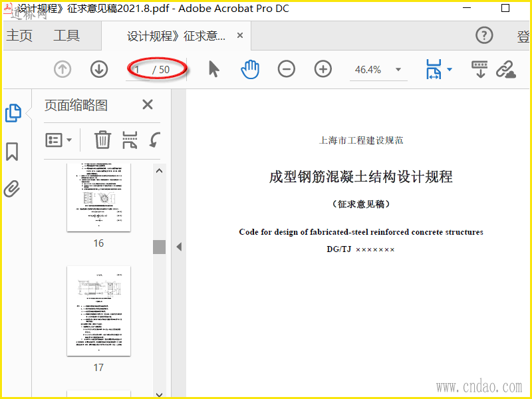532x399 pixels.
Task: Click the text 上海市工程建设规范
Action: pos(361,140)
